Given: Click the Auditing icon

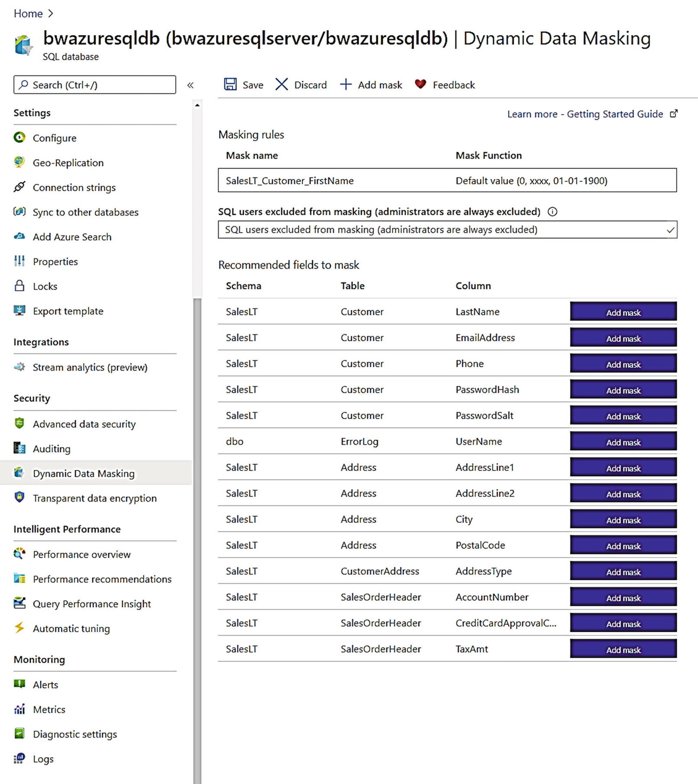Looking at the screenshot, I should click(20, 448).
